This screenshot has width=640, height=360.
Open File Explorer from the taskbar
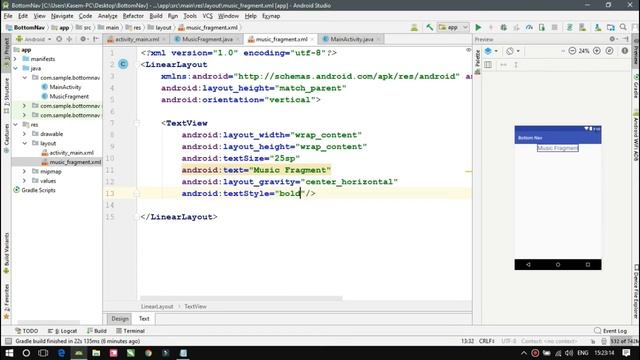[x=96, y=353]
